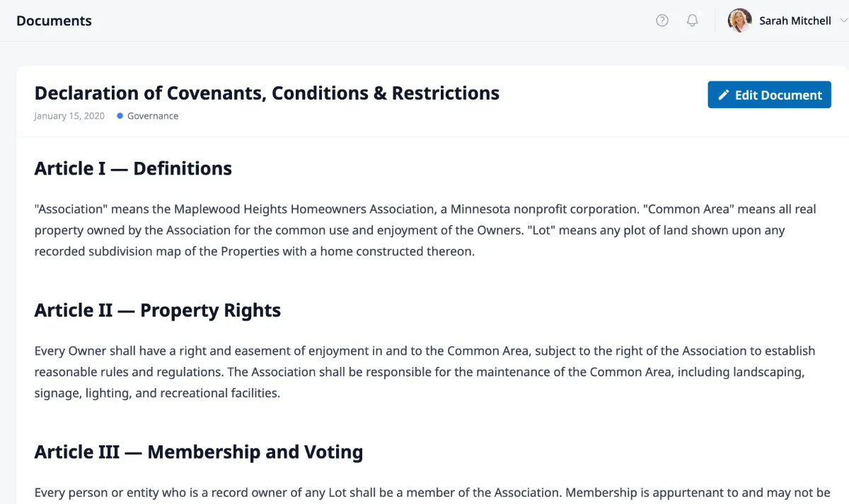Screen dimensions: 849x504
Task: Click the Article III — Membership and Voting heading
Action: click(x=199, y=452)
